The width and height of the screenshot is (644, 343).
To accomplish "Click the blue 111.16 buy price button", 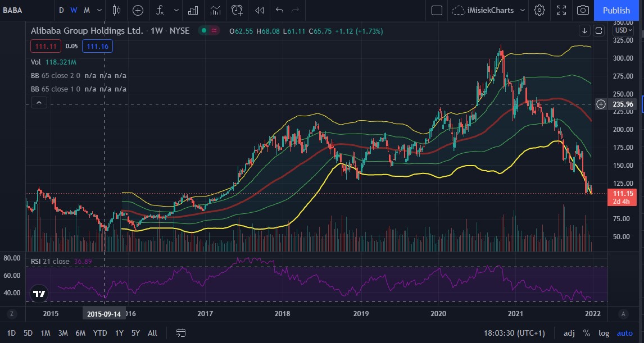I will [x=97, y=47].
